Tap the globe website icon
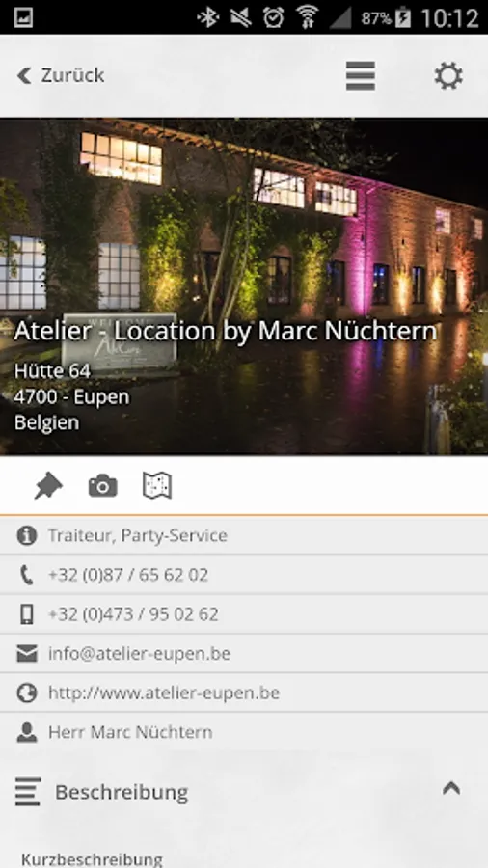Image resolution: width=488 pixels, height=868 pixels. pos(27,693)
